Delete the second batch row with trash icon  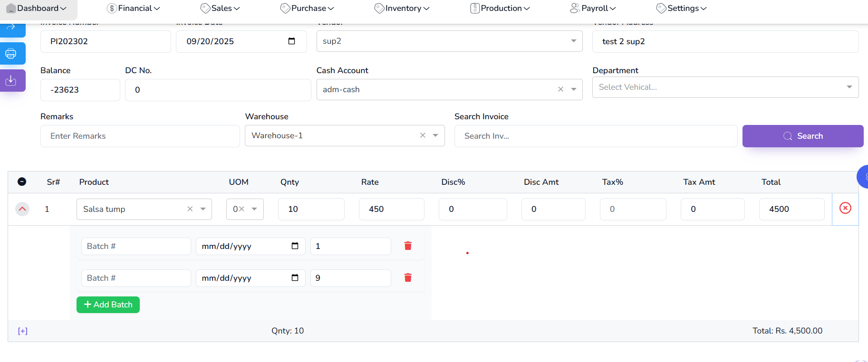407,277
